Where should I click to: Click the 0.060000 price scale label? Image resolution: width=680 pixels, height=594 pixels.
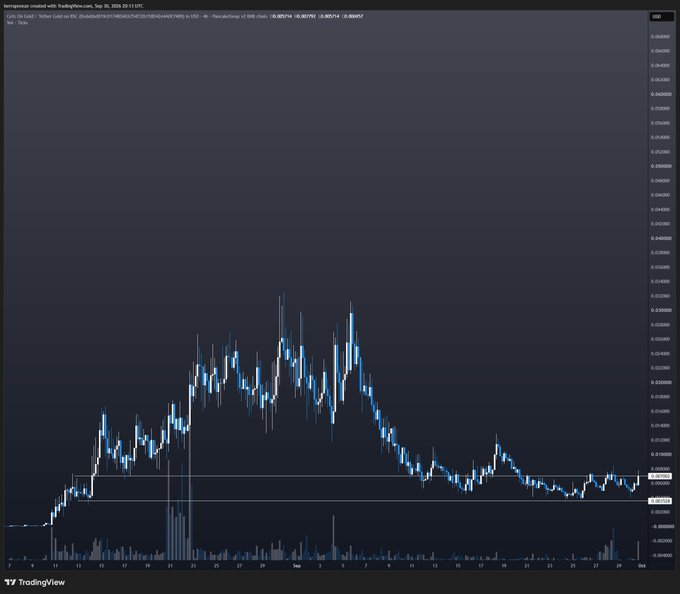point(661,94)
